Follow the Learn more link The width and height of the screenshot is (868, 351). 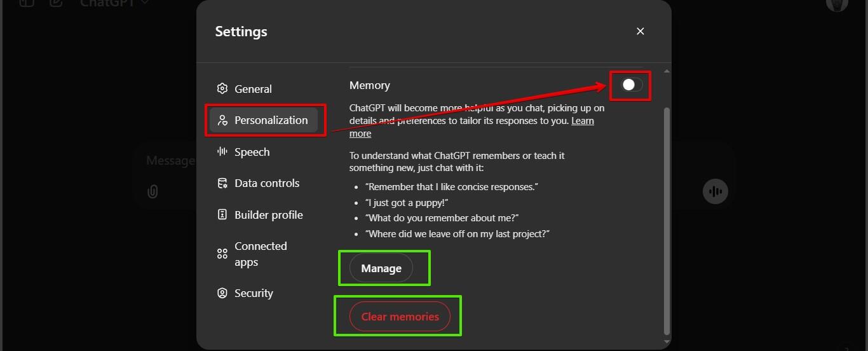pos(582,121)
